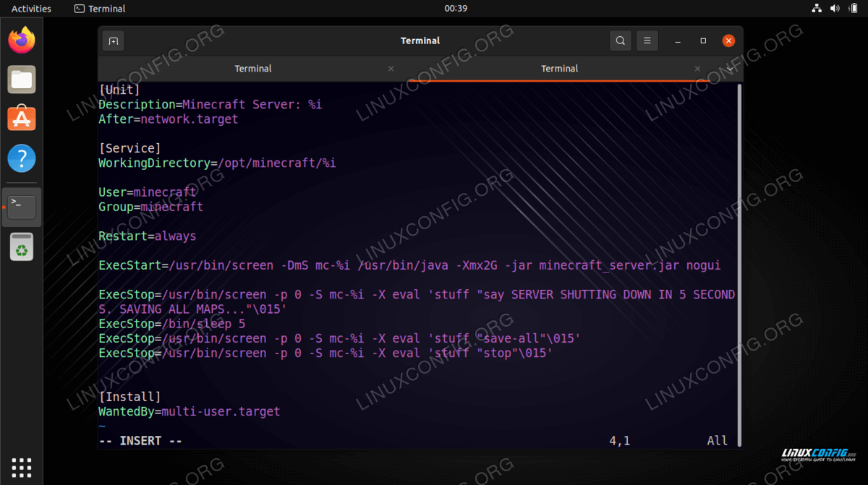Open the terminal search
868x485 pixels.
point(621,41)
